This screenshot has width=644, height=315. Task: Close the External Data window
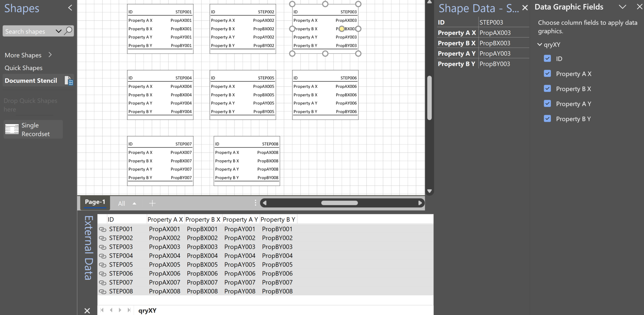[87, 311]
